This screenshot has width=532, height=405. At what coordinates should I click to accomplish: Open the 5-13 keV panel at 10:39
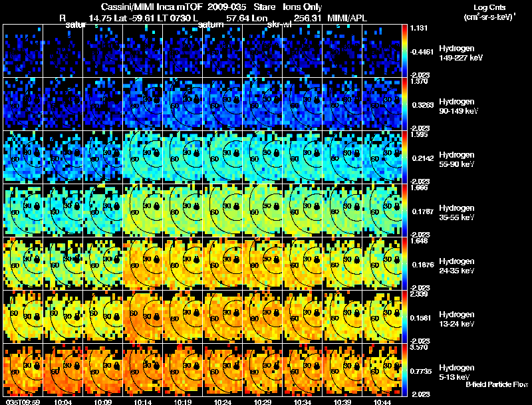(x=342, y=370)
